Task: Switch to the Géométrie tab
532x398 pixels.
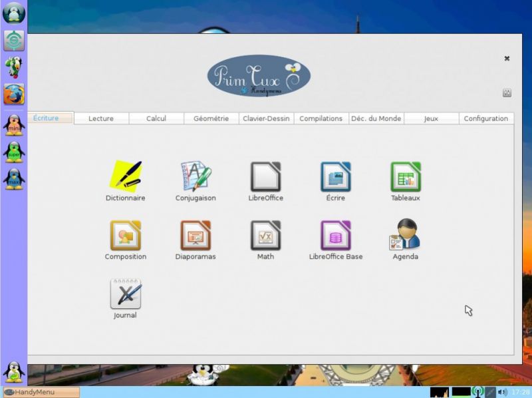Action: (211, 118)
